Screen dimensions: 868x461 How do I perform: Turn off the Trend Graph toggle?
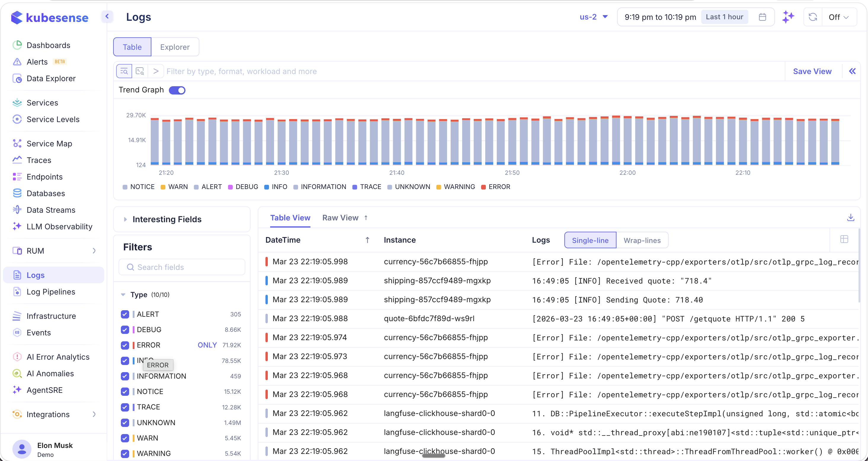(x=177, y=90)
